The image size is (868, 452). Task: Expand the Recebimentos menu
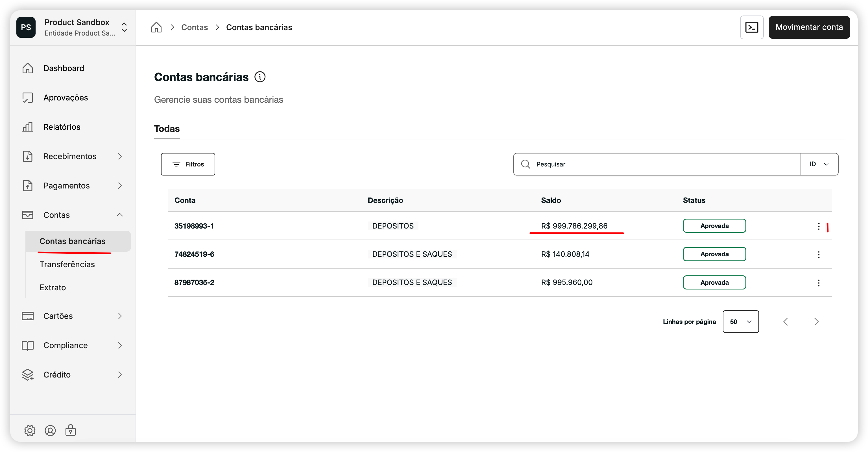point(70,156)
